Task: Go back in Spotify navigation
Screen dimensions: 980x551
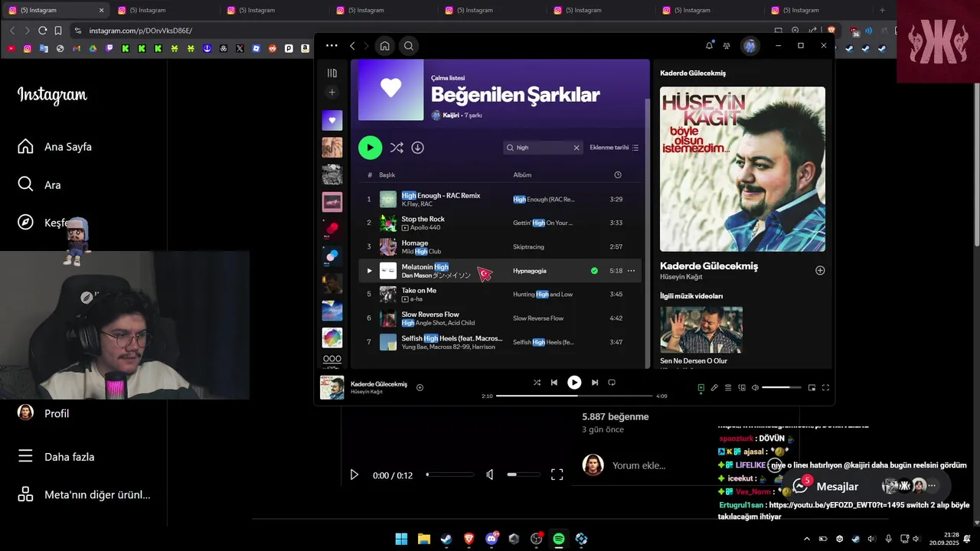Action: coord(352,46)
